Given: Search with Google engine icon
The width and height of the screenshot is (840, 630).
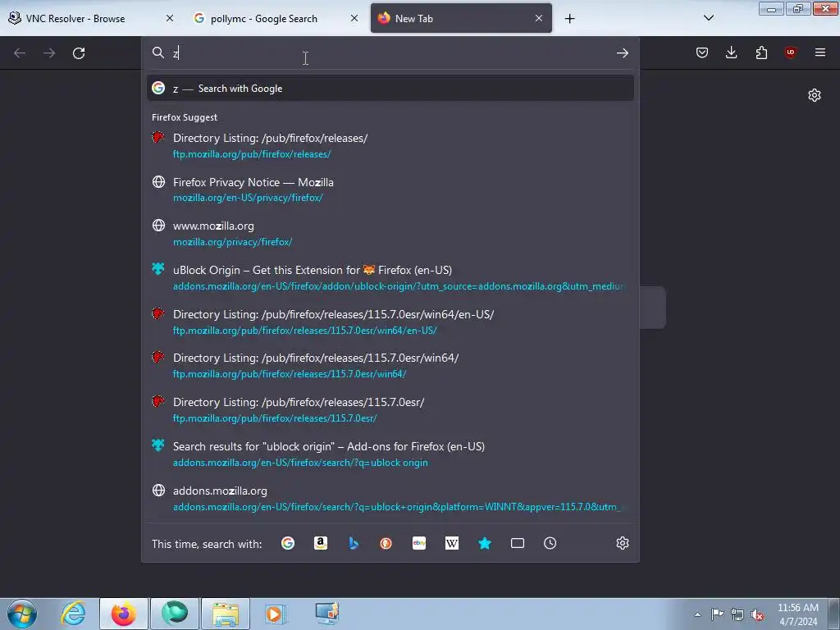Looking at the screenshot, I should [x=288, y=543].
